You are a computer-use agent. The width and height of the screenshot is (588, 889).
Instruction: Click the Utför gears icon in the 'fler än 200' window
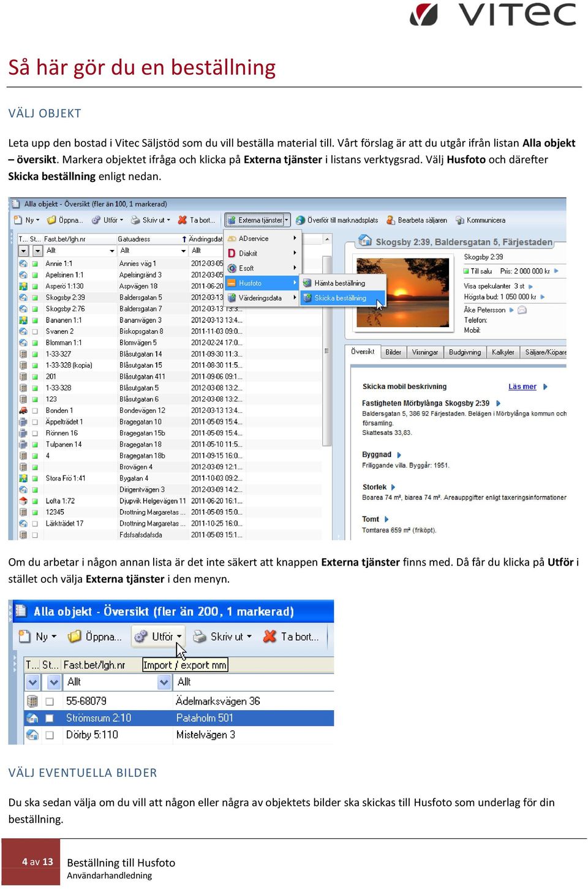click(x=141, y=637)
